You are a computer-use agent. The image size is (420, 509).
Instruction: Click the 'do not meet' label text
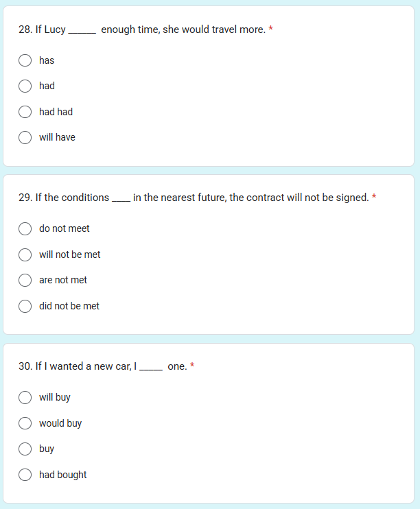65,228
